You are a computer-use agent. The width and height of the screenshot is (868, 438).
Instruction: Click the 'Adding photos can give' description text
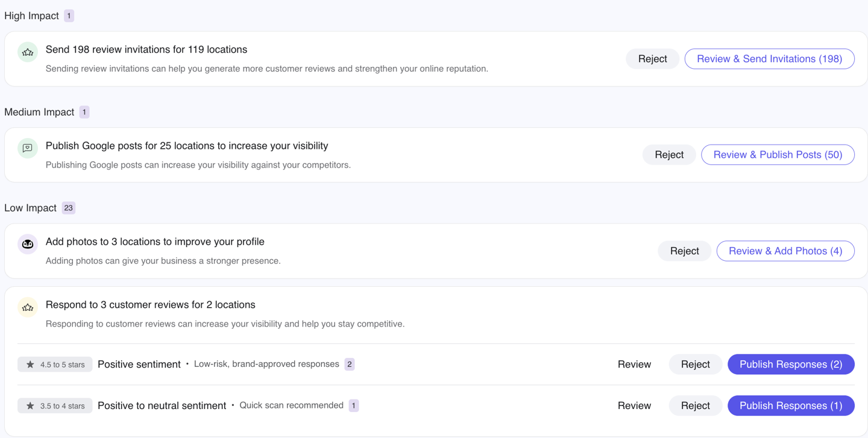[163, 261]
